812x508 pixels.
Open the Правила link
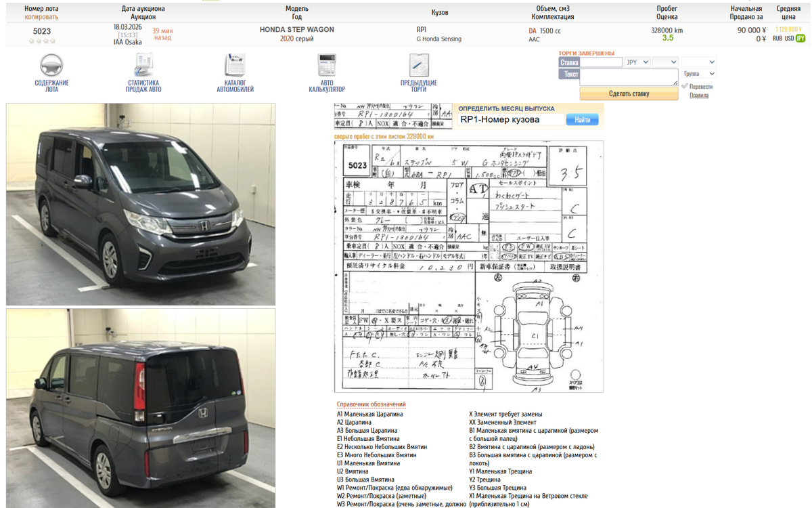click(699, 96)
